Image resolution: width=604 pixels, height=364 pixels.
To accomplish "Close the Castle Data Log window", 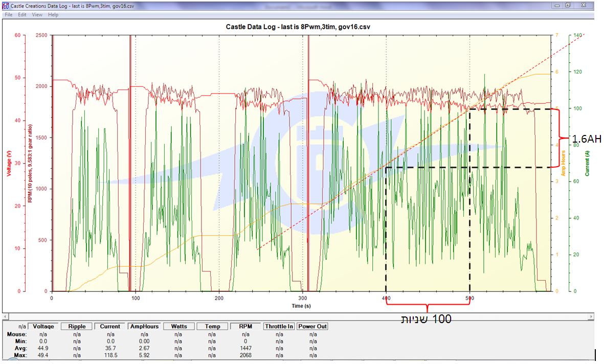I will pyautogui.click(x=584, y=6).
